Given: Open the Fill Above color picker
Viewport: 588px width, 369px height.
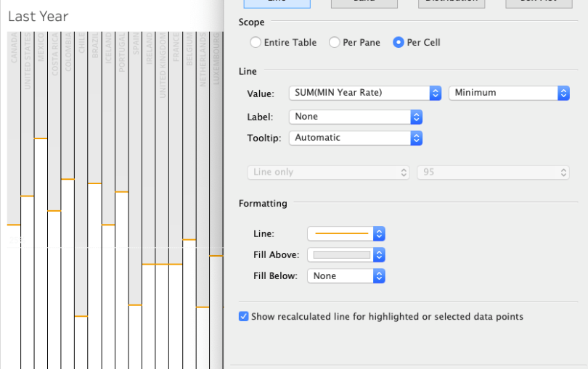Looking at the screenshot, I should (346, 255).
